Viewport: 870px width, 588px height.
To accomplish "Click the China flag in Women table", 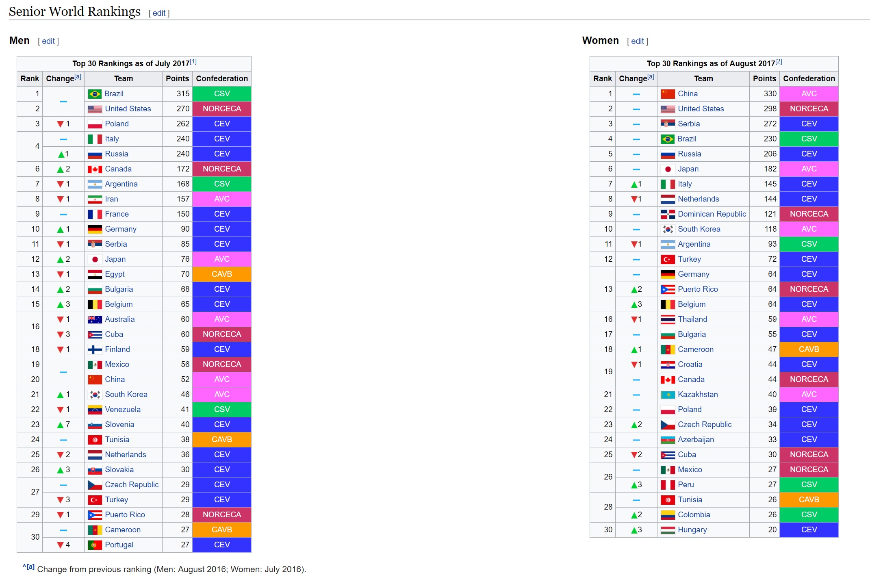I will coord(668,94).
